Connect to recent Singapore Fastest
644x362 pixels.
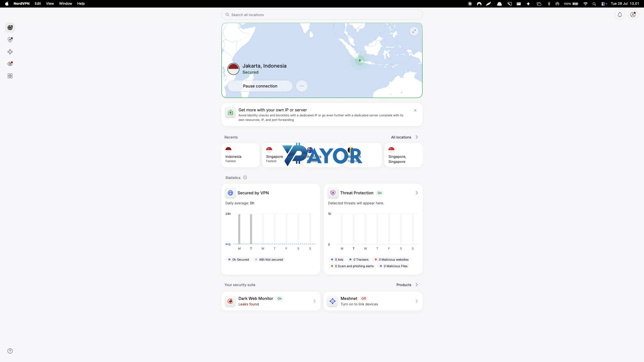(x=281, y=155)
